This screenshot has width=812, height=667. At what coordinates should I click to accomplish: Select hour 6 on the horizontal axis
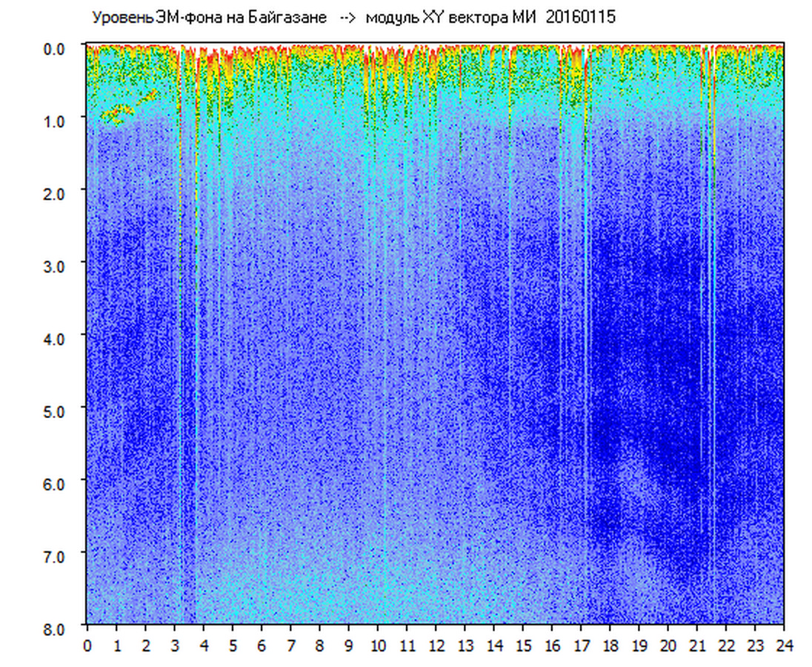(262, 646)
